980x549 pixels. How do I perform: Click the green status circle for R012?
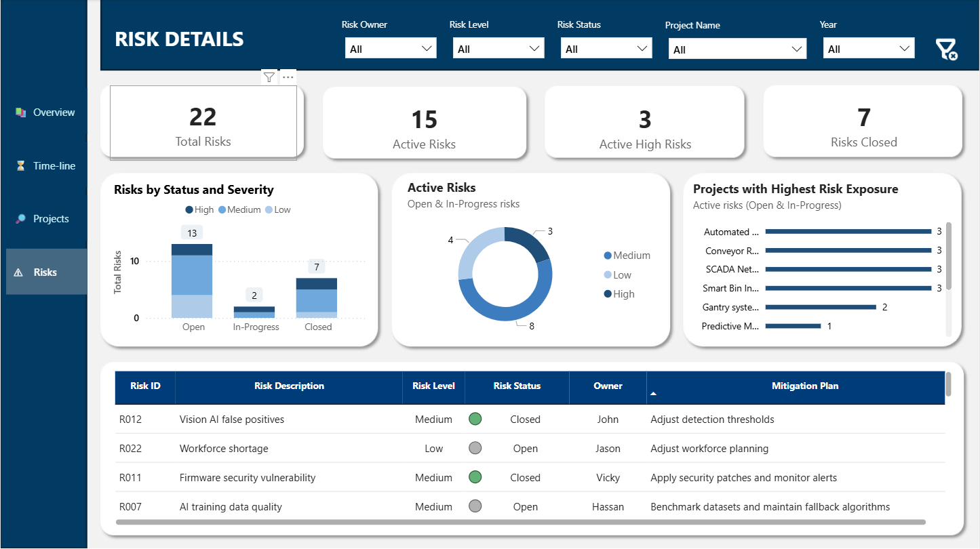(475, 420)
